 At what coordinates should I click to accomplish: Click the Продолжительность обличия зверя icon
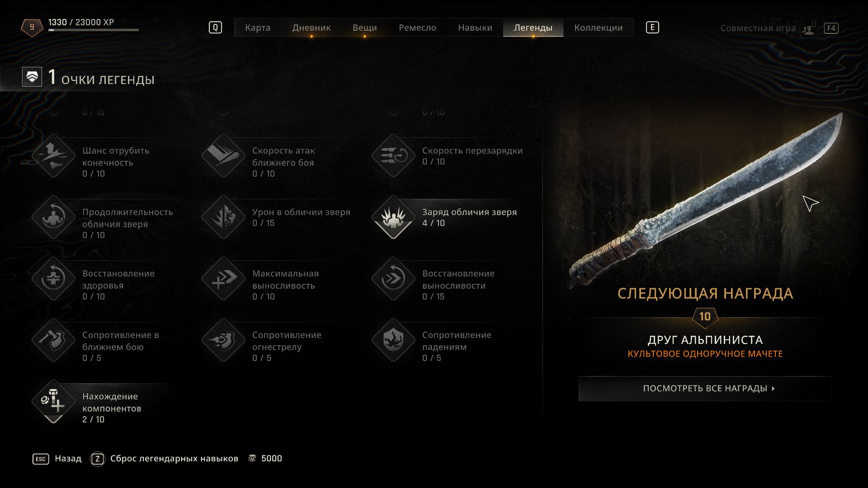pos(53,217)
